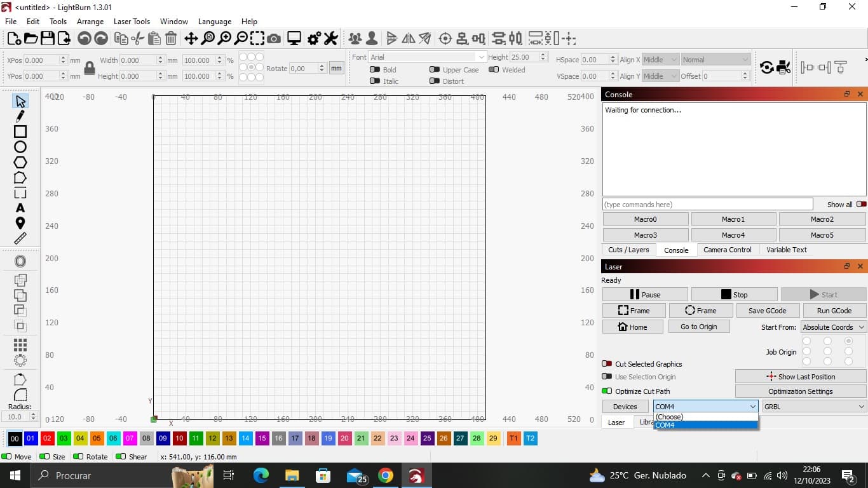Viewport: 868px width, 488px height.
Task: Disable Optimize Cut Path switch
Action: pyautogui.click(x=607, y=391)
